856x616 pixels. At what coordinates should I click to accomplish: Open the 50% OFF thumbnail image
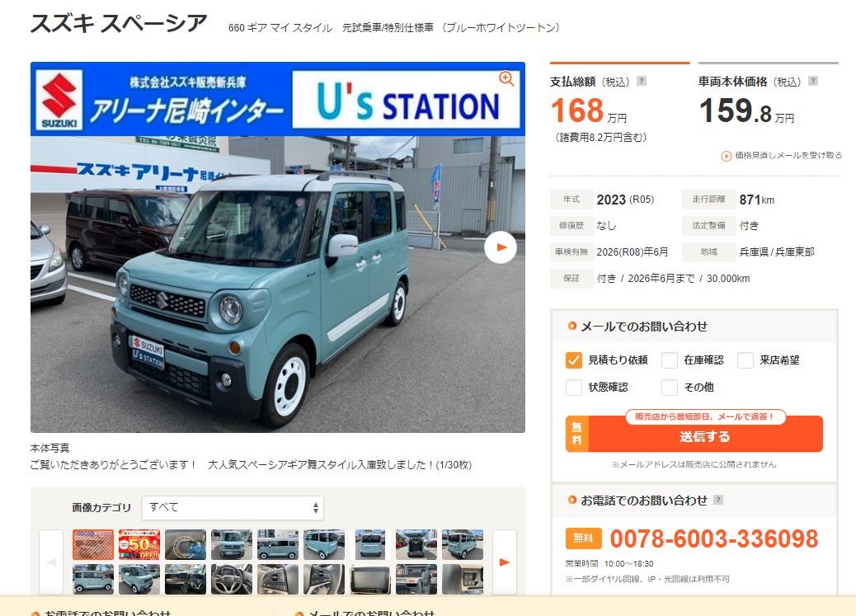(139, 544)
